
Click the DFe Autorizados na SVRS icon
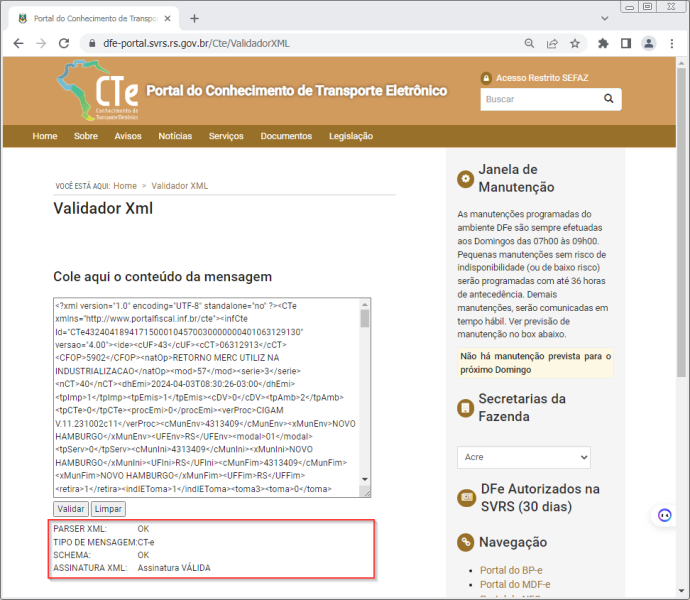click(466, 498)
